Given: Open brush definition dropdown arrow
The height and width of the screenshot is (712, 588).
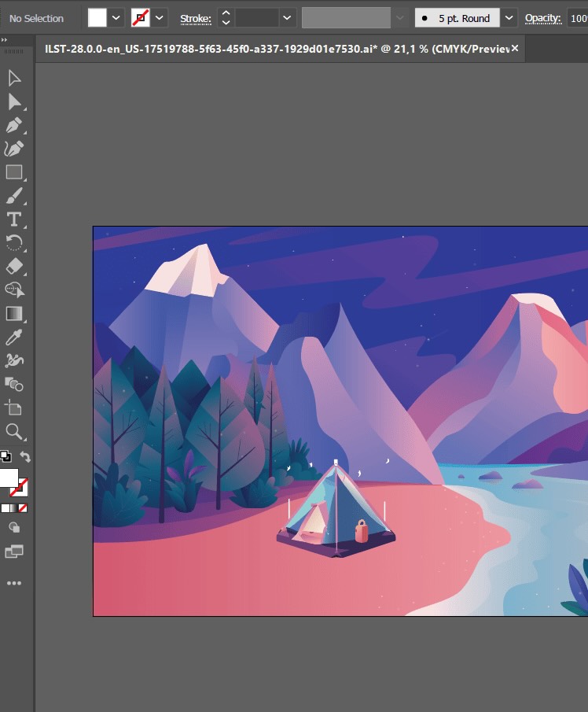Looking at the screenshot, I should (509, 18).
